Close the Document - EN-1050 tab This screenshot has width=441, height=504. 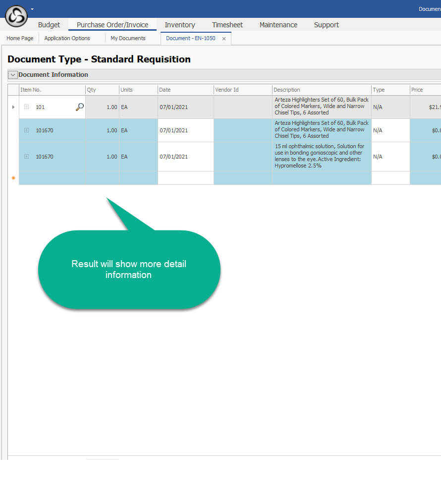point(224,39)
